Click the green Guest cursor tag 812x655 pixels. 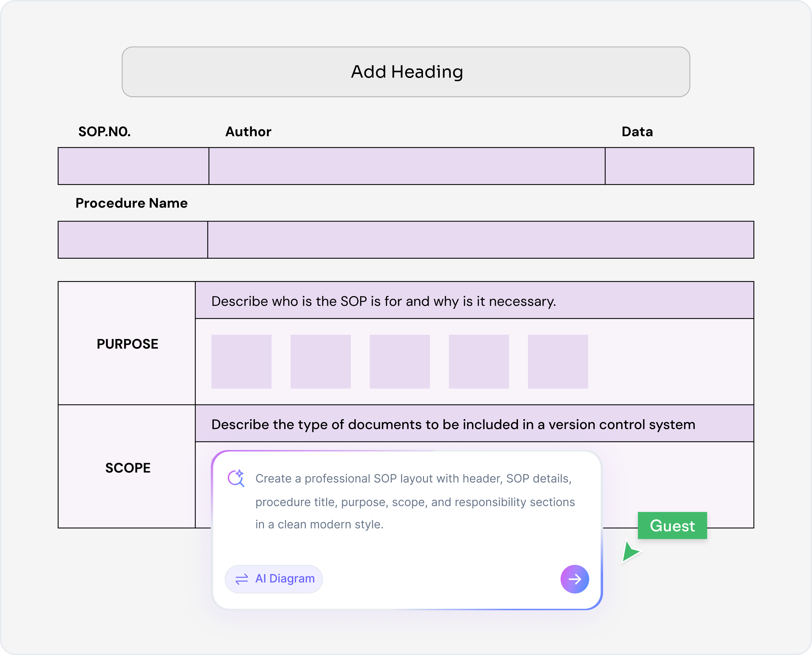pyautogui.click(x=672, y=526)
